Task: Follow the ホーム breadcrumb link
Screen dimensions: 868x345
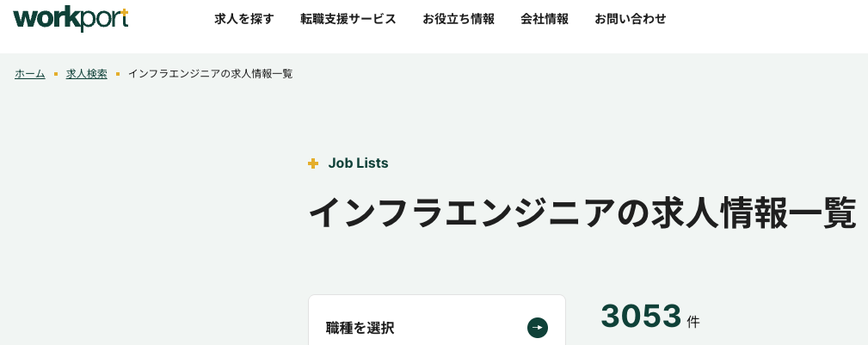Action: (x=30, y=74)
